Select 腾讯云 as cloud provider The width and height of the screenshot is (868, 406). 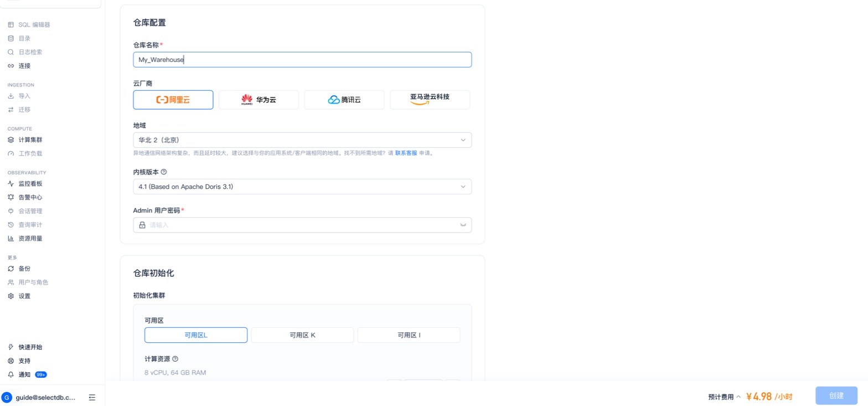coord(344,100)
